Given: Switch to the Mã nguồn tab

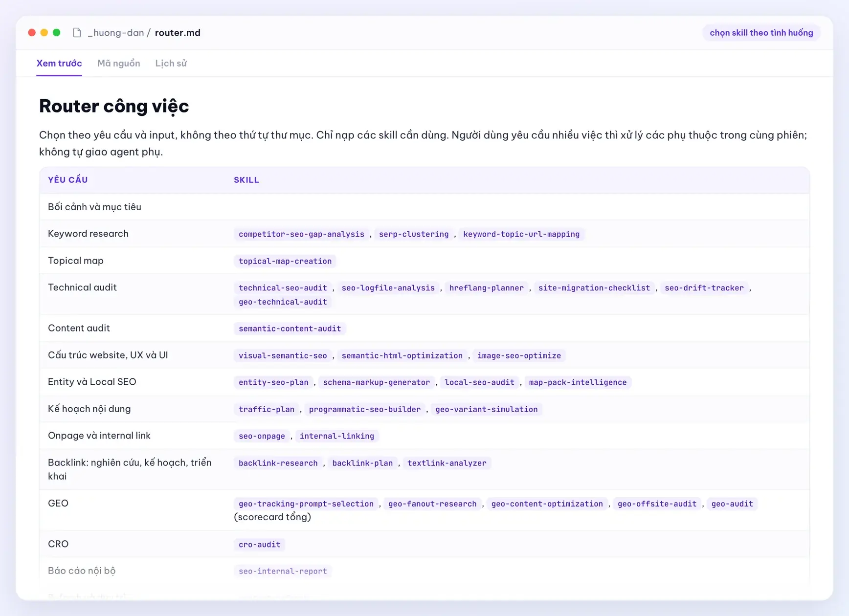Looking at the screenshot, I should click(119, 64).
